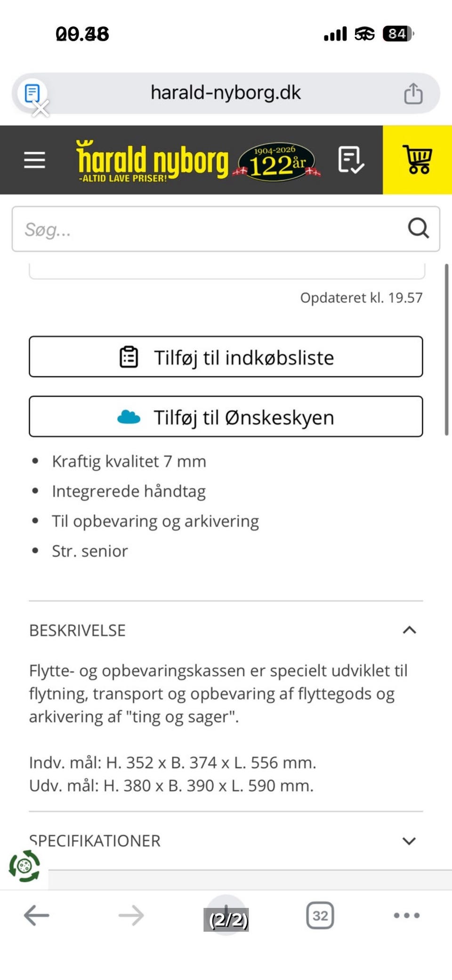The width and height of the screenshot is (452, 980).
Task: Open the hamburger navigation menu
Action: coord(34,160)
